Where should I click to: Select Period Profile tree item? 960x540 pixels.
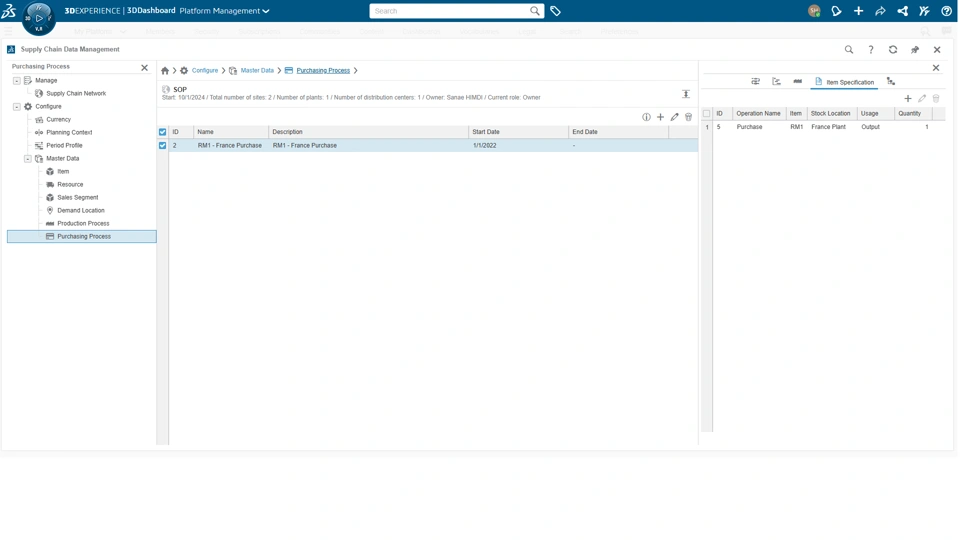coord(64,146)
